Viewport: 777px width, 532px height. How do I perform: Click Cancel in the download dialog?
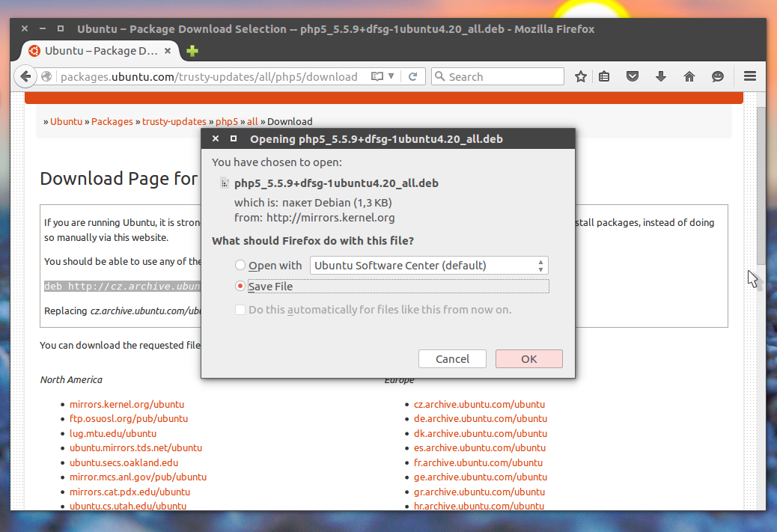pyautogui.click(x=452, y=358)
